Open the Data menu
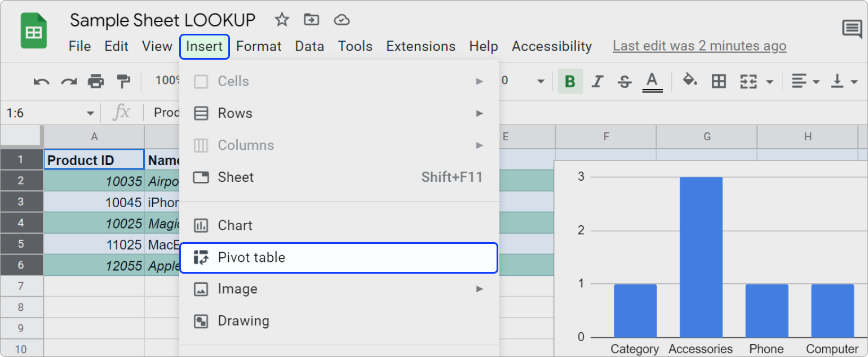The height and width of the screenshot is (357, 868). point(309,46)
